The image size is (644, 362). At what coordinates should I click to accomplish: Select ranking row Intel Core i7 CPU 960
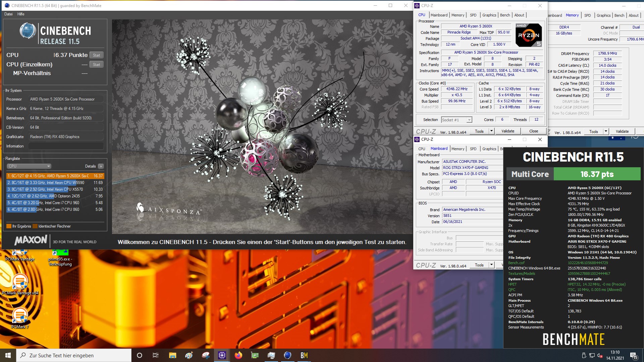(55, 203)
